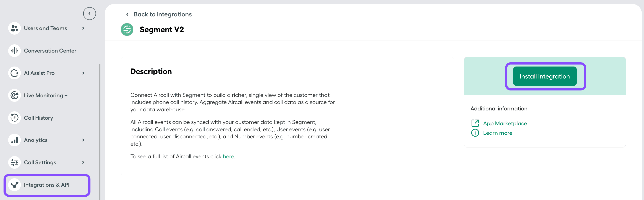Screen dimensions: 644x200
Task: Open Conversation Center from the sidebar menu
Action: [50, 51]
